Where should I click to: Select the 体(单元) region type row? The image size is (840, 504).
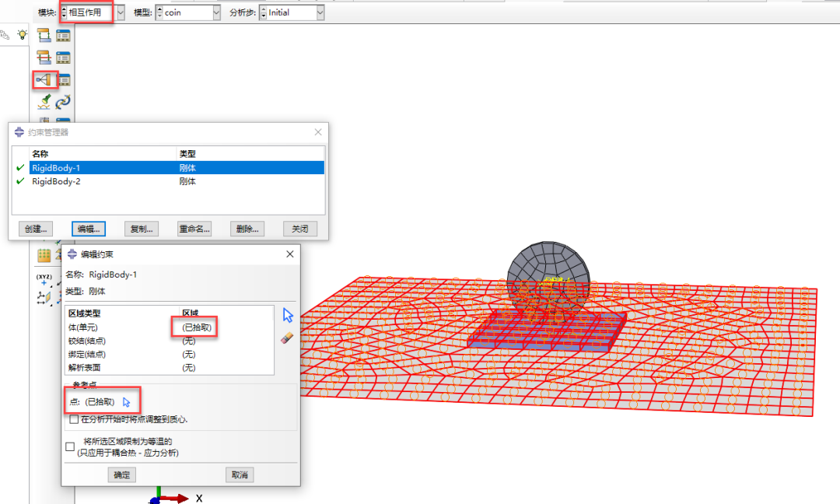pyautogui.click(x=170, y=327)
